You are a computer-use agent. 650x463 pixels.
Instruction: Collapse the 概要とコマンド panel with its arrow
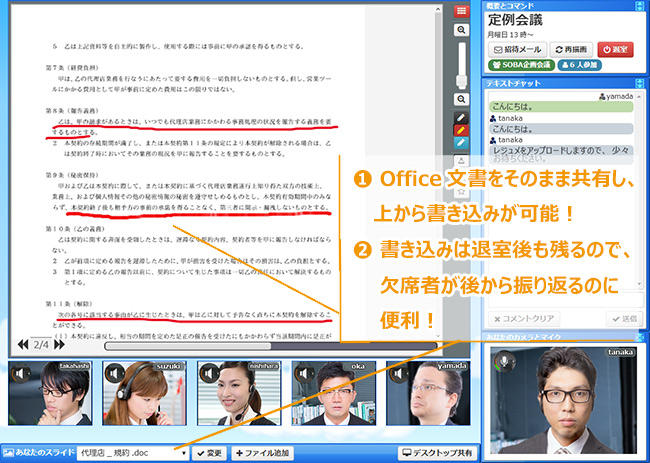click(x=640, y=6)
